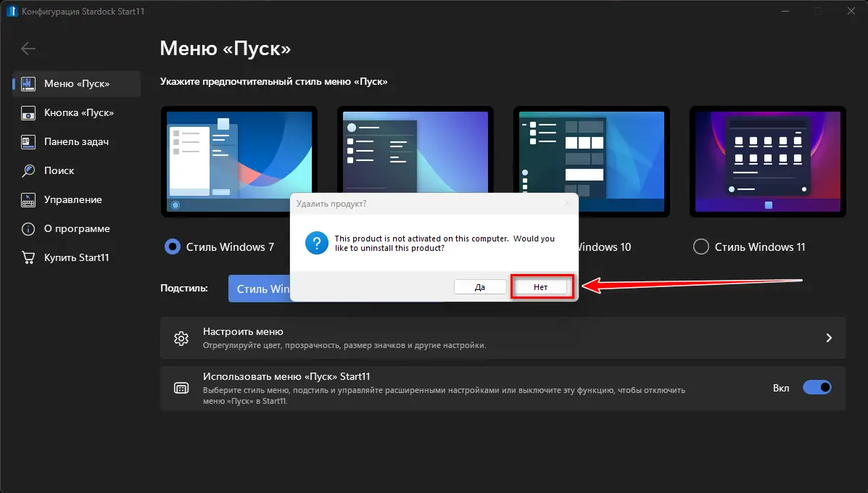Click the back arrow in the header
This screenshot has height=493, width=868.
coord(28,49)
